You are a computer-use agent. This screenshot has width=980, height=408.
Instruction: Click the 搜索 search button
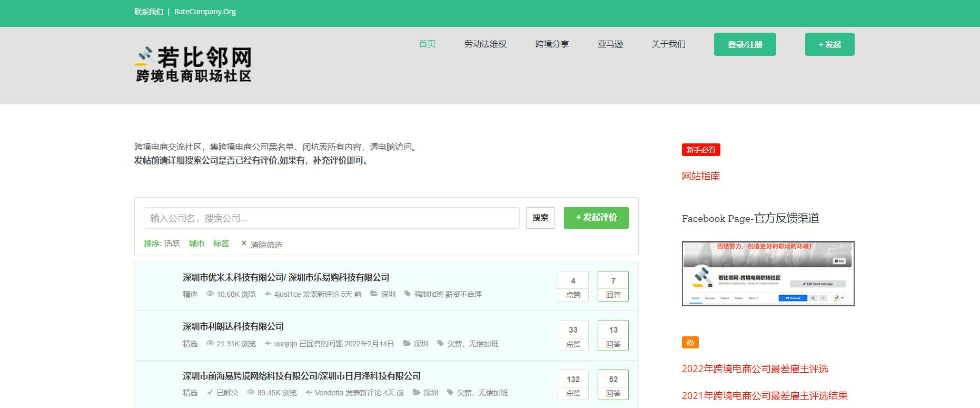pyautogui.click(x=540, y=218)
